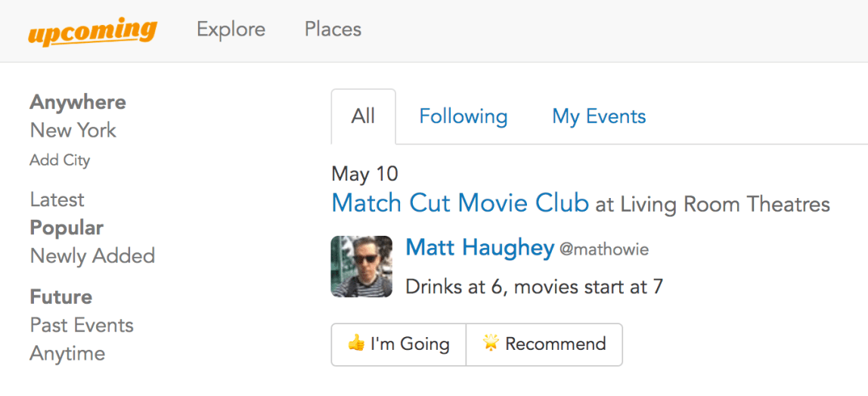Click Add City in the sidebar
The width and height of the screenshot is (868, 396).
(x=60, y=160)
